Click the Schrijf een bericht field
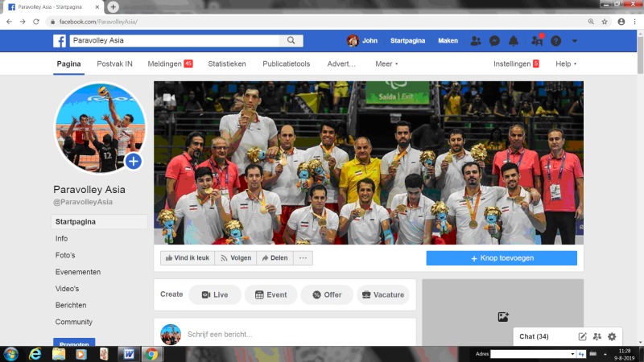This screenshot has height=362, width=644. (299, 334)
